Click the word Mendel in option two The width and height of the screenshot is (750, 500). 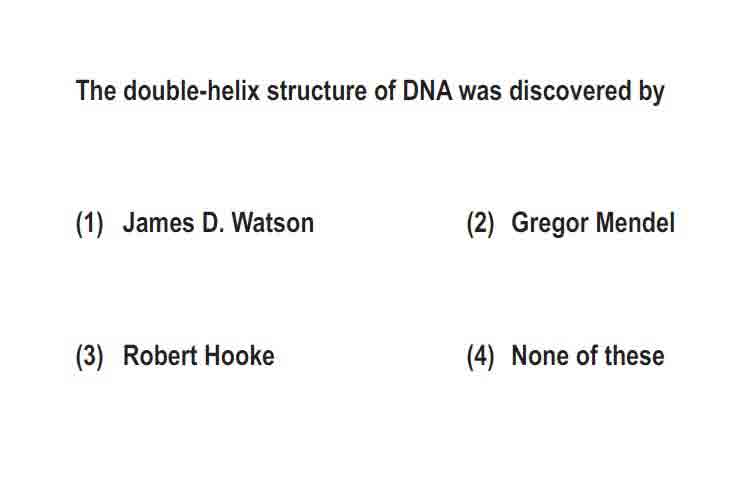pos(635,222)
